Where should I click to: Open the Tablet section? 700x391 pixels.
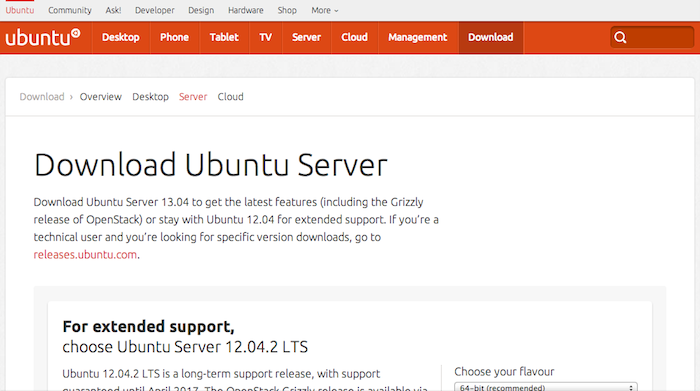[224, 37]
